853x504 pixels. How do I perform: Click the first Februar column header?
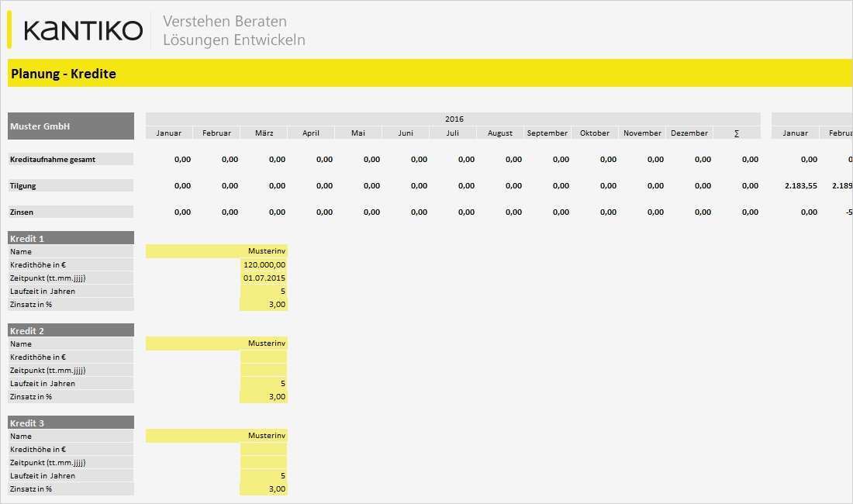click(x=216, y=133)
